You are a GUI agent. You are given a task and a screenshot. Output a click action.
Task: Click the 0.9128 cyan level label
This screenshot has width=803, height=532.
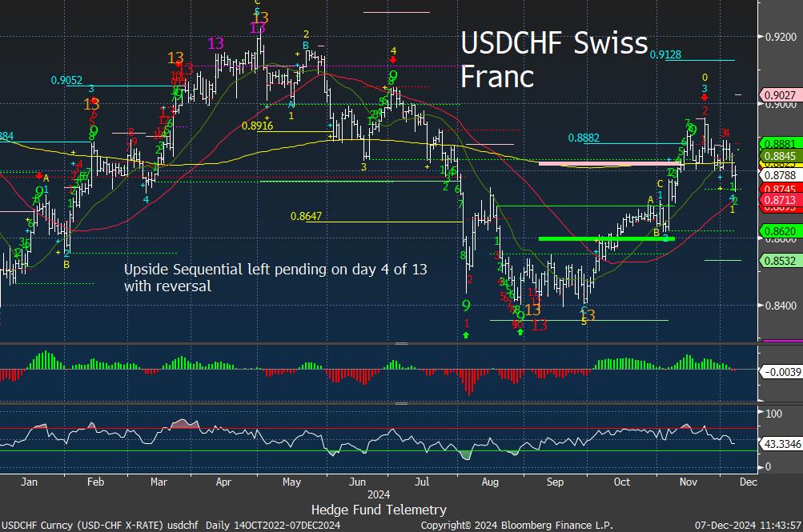click(666, 54)
